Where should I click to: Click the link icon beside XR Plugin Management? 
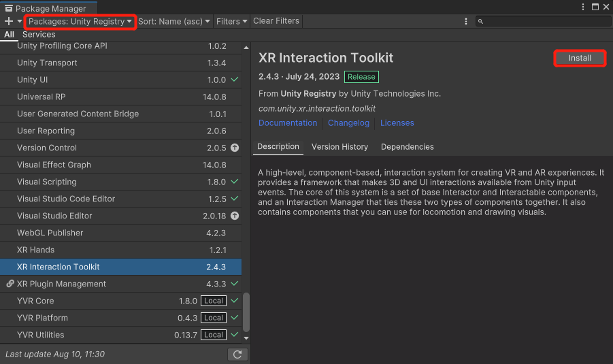[10, 284]
